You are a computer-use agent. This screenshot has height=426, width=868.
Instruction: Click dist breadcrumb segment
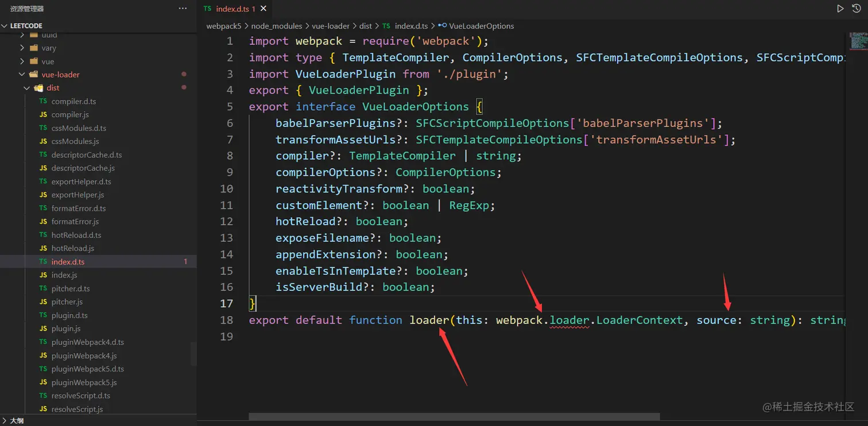tap(366, 26)
